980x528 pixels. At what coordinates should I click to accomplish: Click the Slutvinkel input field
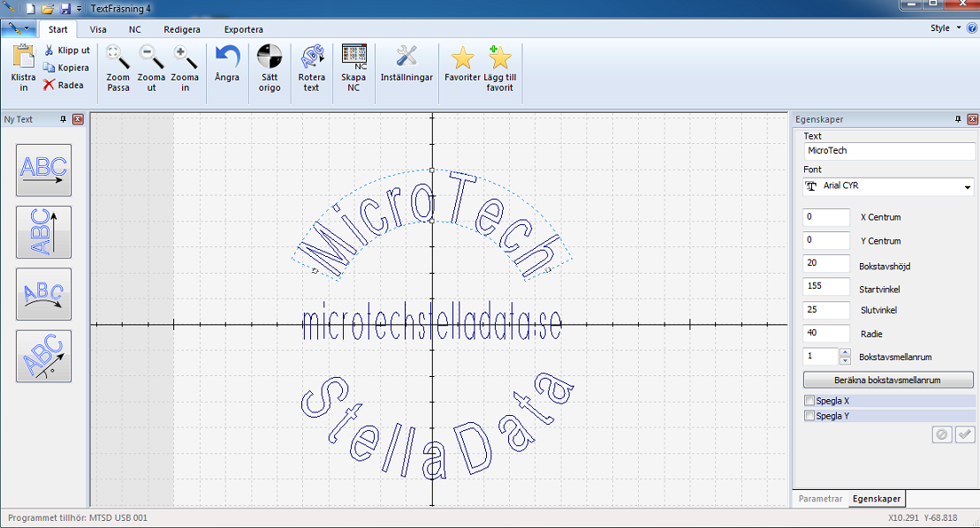click(826, 310)
